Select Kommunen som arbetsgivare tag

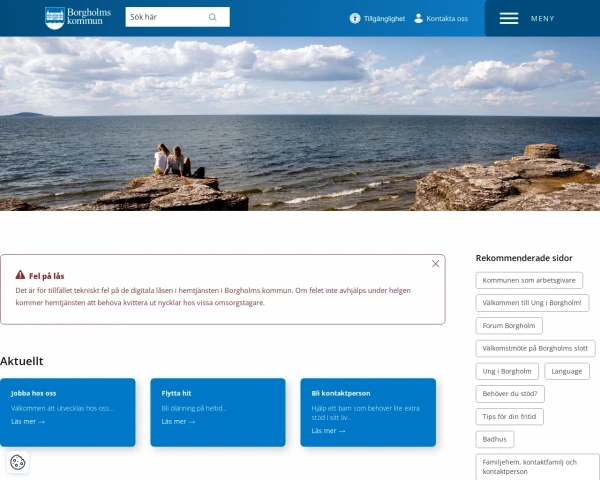[x=529, y=280]
